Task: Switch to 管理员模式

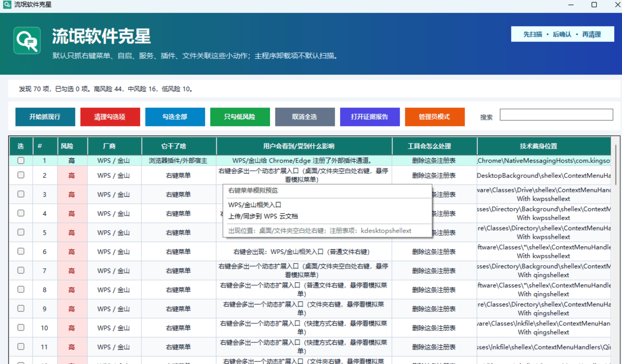Action: pyautogui.click(x=435, y=117)
